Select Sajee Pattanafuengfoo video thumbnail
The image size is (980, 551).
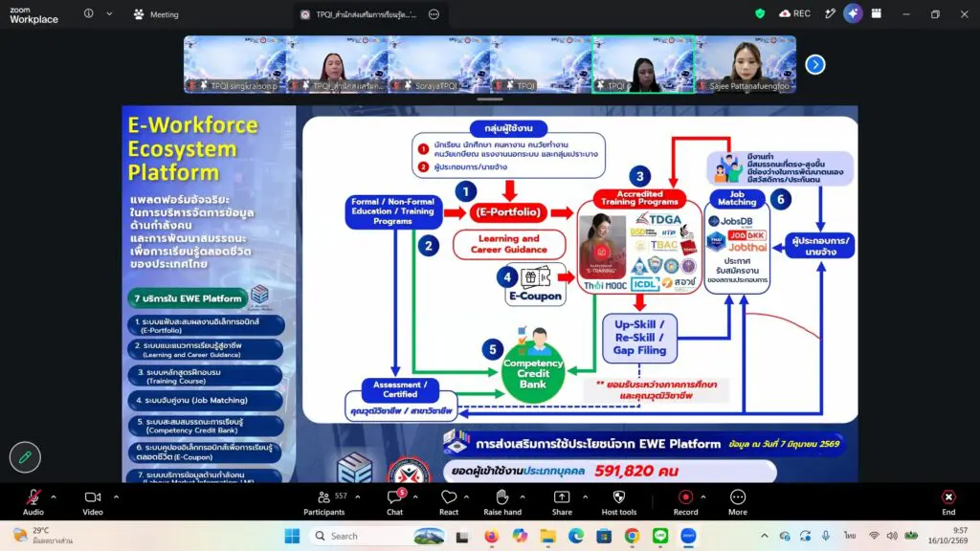[746, 64]
